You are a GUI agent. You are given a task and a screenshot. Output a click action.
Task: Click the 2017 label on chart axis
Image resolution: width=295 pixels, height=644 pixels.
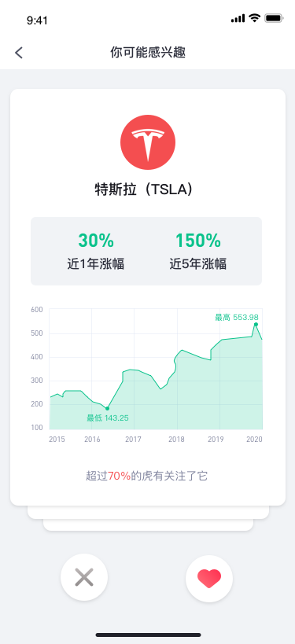pos(133,440)
